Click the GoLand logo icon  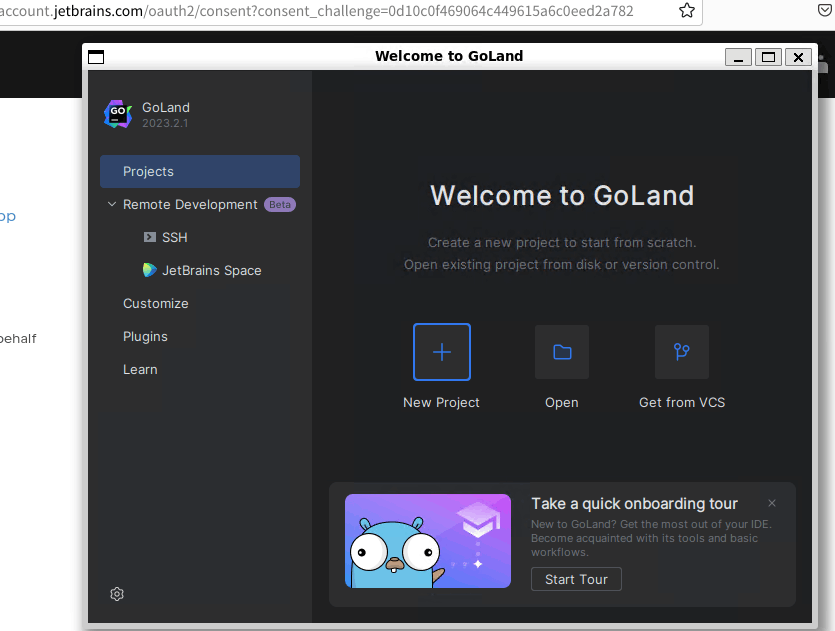coord(118,114)
